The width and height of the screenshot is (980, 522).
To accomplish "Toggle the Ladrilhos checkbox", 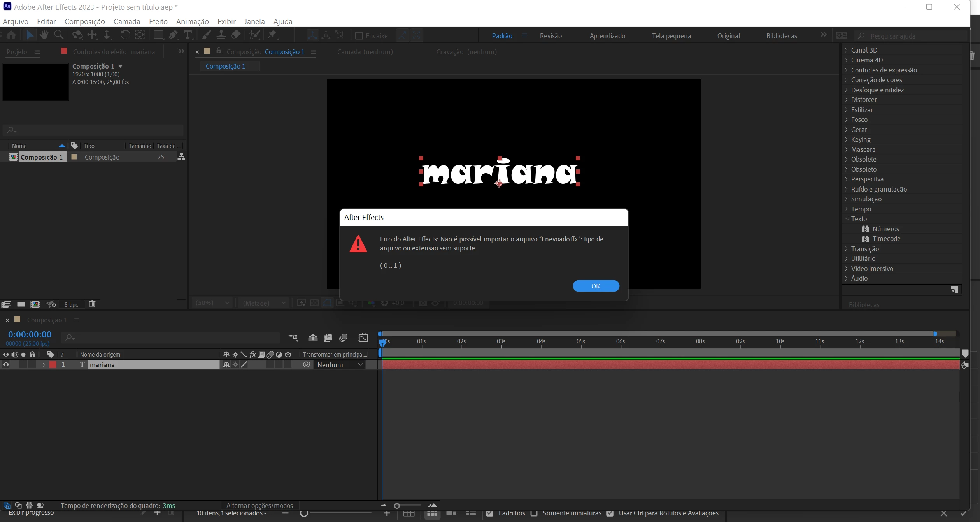I will coord(490,513).
